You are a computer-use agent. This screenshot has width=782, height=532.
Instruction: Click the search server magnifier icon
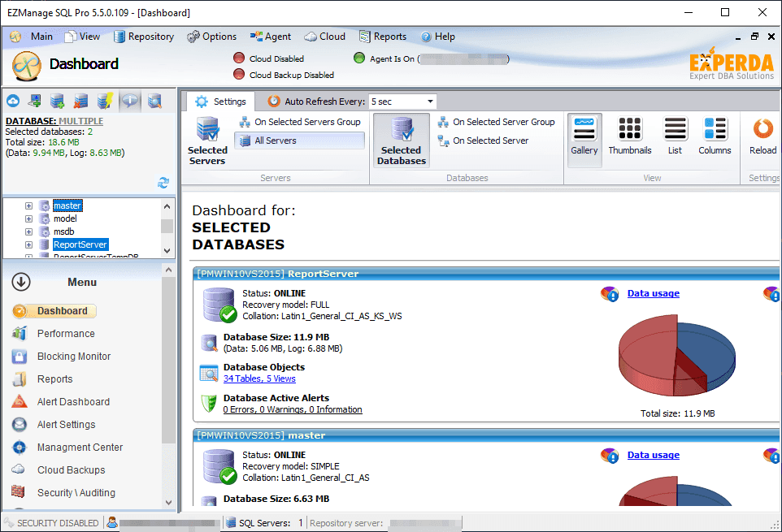coord(154,101)
